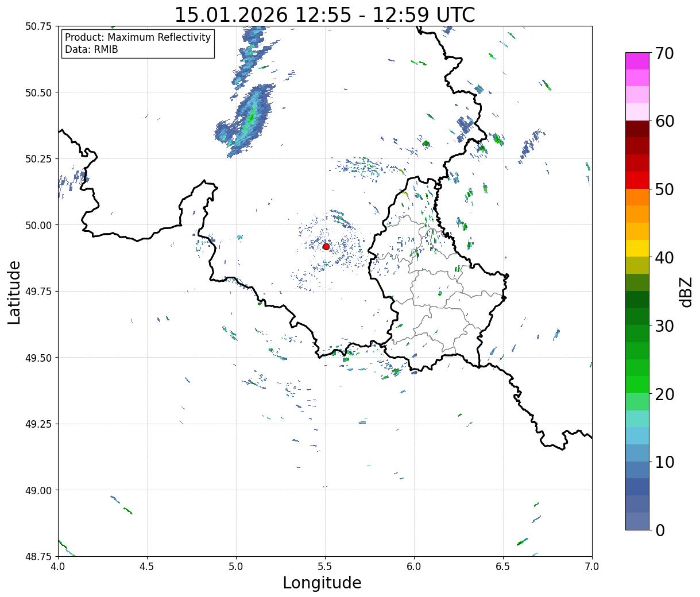Image resolution: width=700 pixels, height=597 pixels.
Task: Click the olive colorbar swatch below 40
Action: pos(637,265)
